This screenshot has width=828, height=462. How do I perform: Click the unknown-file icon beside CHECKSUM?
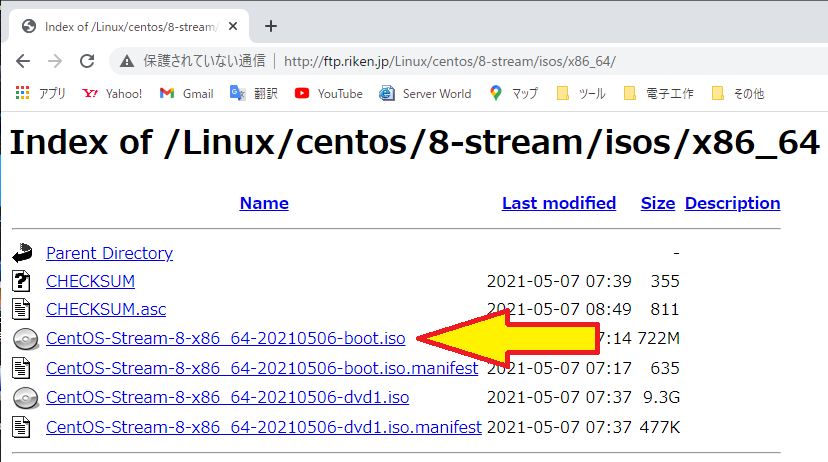coord(21,281)
